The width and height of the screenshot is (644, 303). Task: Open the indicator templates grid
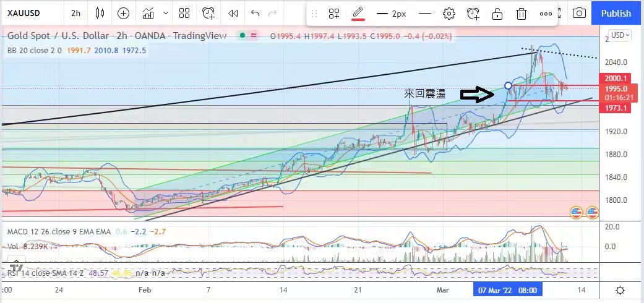point(184,13)
